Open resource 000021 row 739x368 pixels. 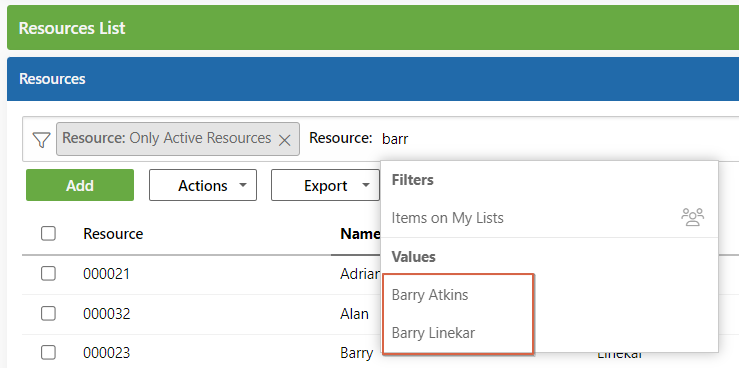click(x=106, y=274)
